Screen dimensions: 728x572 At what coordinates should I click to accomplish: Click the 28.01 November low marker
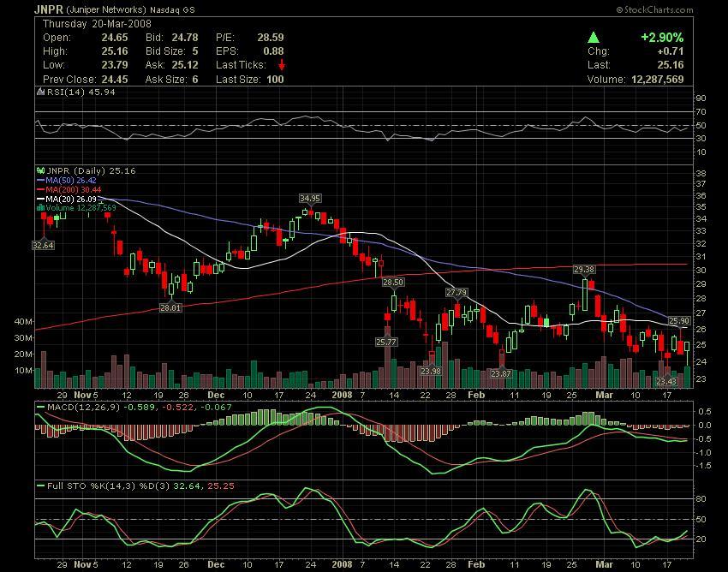(x=170, y=307)
